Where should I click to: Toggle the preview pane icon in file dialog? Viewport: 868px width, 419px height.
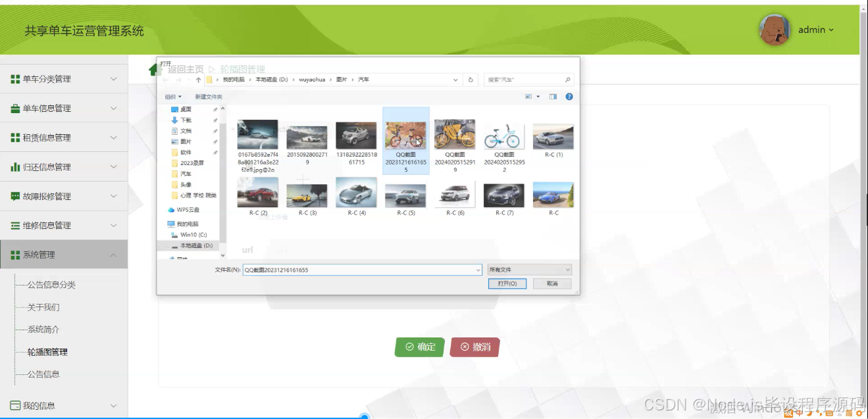click(x=553, y=97)
